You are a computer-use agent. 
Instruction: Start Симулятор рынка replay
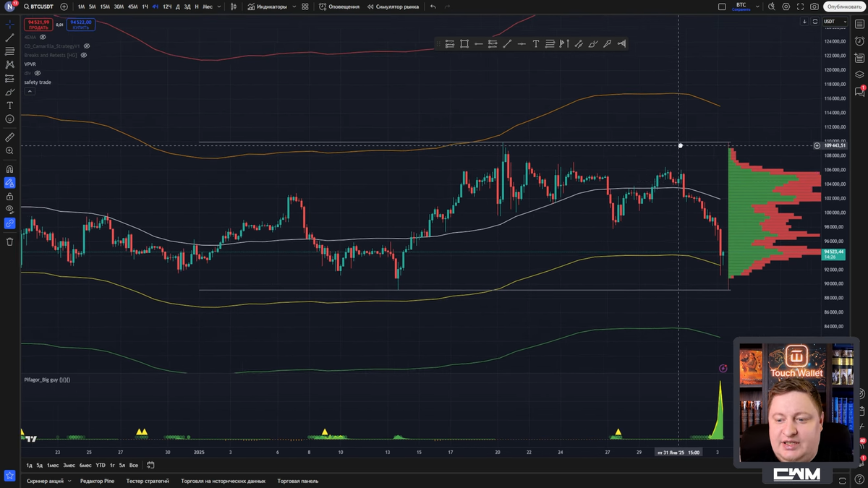click(393, 7)
